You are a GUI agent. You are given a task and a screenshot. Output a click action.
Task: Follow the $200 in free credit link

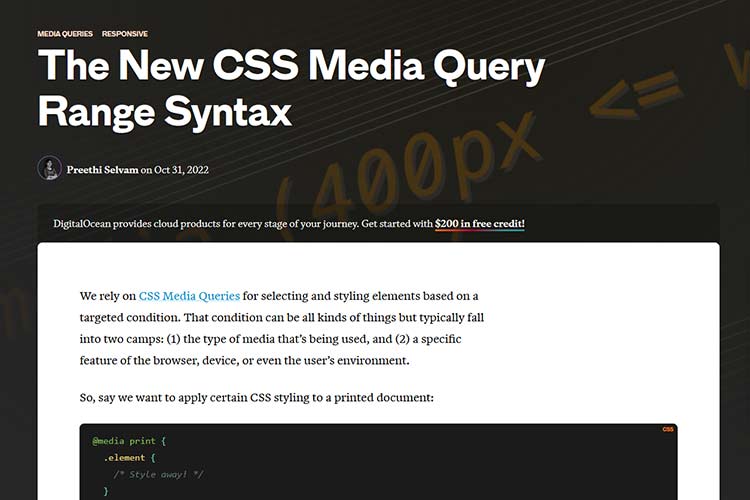click(x=479, y=223)
